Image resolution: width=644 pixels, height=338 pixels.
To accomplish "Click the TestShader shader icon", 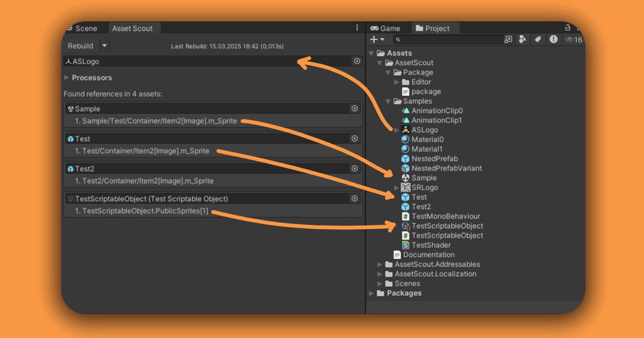I will tap(406, 245).
